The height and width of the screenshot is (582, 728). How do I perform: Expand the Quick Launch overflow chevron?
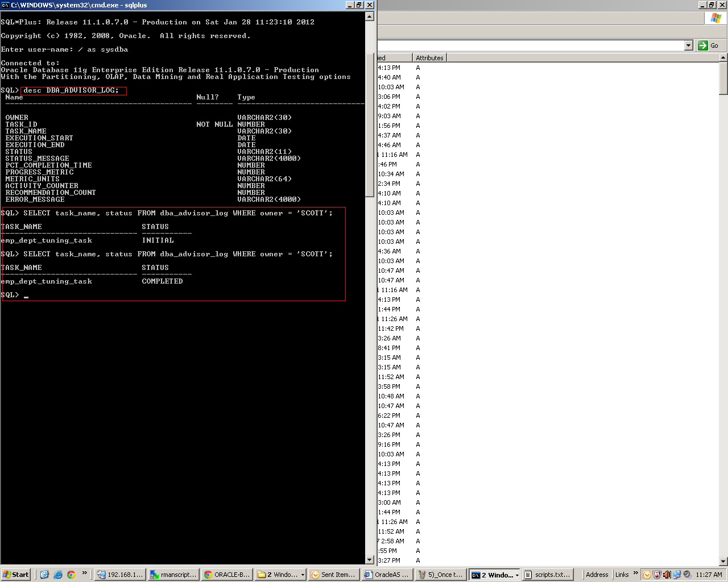coord(84,572)
